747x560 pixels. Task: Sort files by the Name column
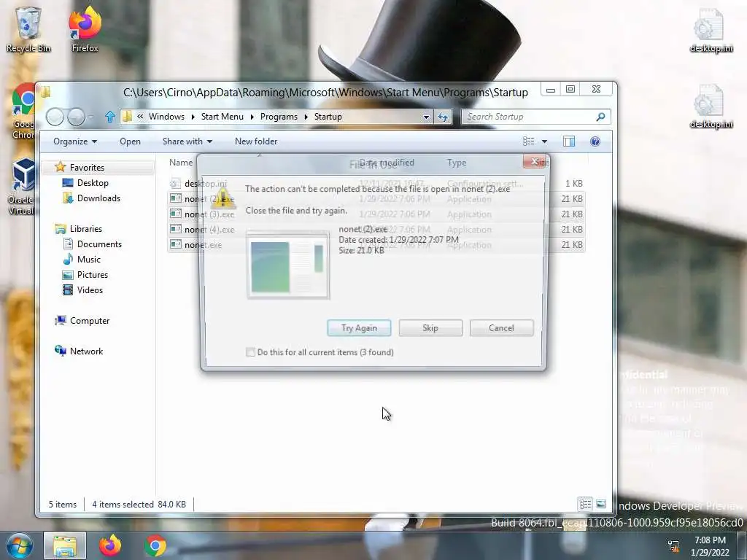pyautogui.click(x=181, y=163)
